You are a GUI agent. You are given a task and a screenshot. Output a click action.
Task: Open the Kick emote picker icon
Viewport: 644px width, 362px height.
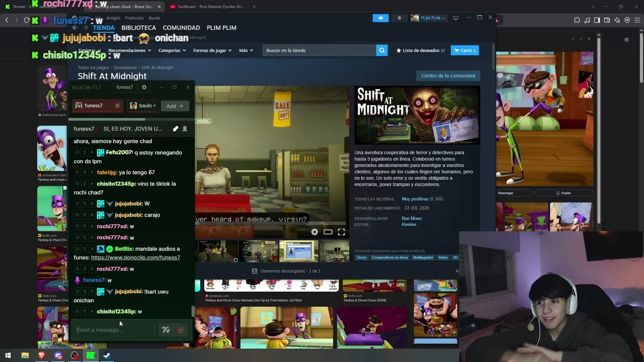click(181, 330)
